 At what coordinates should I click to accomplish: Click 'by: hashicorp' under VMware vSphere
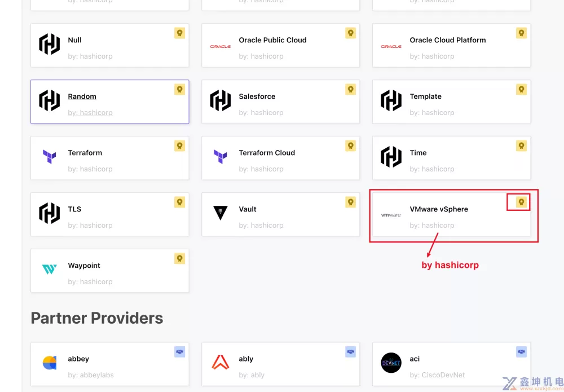point(431,226)
